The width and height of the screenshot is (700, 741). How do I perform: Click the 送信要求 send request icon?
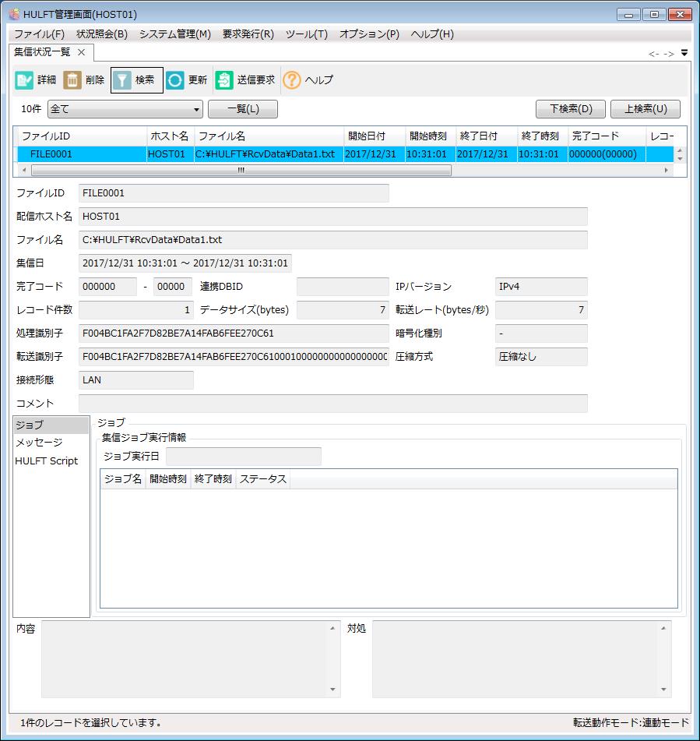[224, 80]
